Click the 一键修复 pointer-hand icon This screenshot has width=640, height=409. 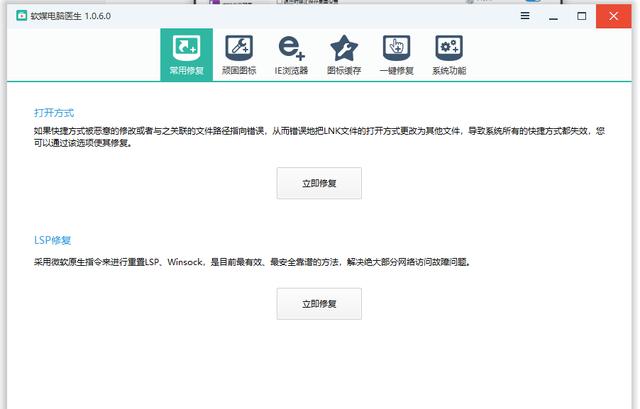click(x=396, y=47)
